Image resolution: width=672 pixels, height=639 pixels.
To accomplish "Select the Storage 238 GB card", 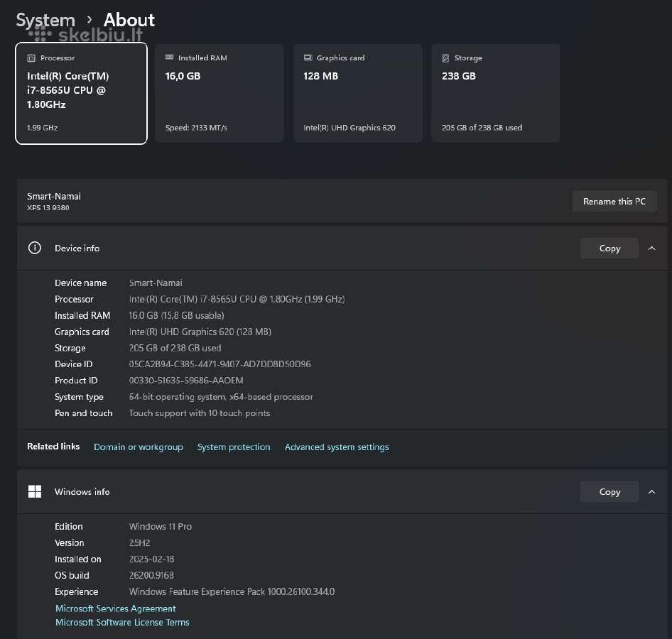I will (496, 93).
